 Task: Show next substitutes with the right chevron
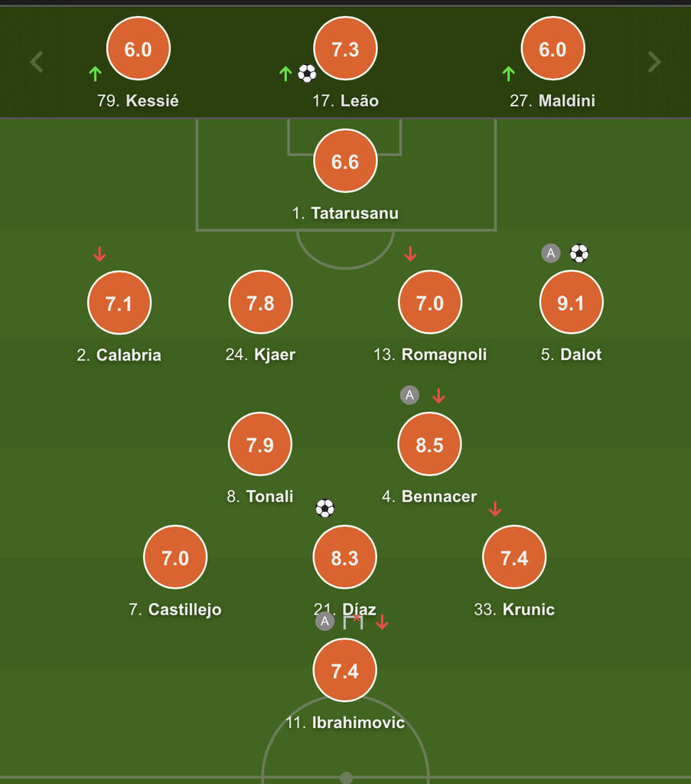click(x=654, y=62)
